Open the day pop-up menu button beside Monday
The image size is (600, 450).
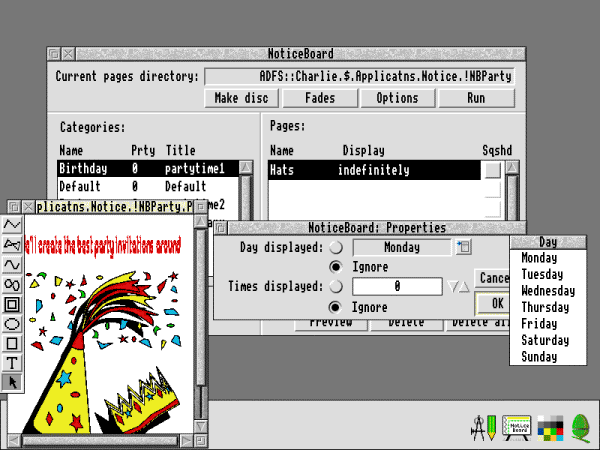463,247
